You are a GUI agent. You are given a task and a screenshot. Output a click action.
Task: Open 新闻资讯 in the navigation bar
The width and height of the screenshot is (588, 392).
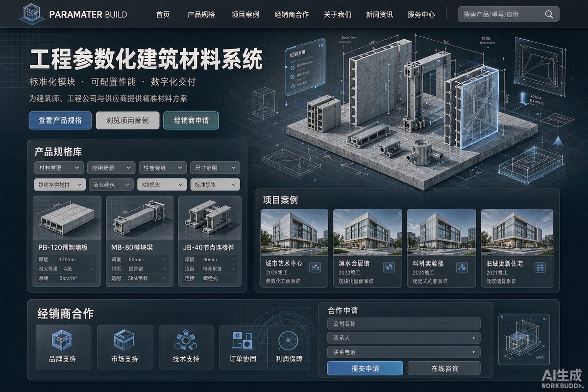pos(379,14)
